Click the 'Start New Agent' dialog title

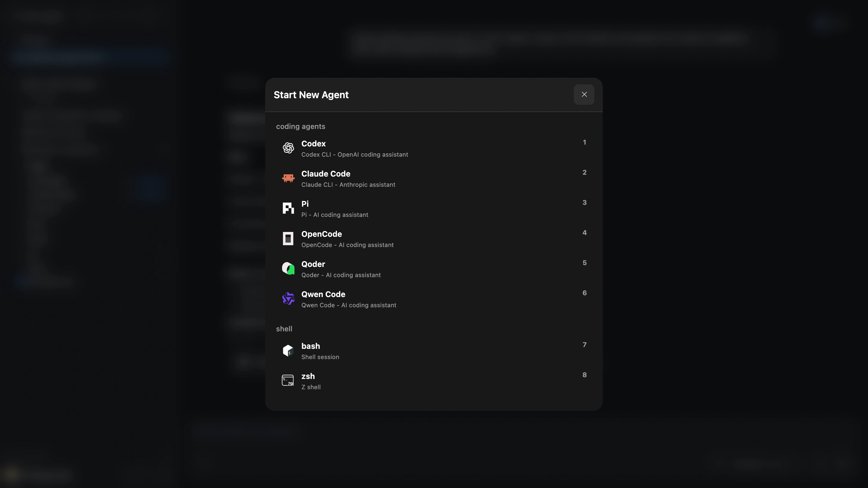(x=311, y=95)
